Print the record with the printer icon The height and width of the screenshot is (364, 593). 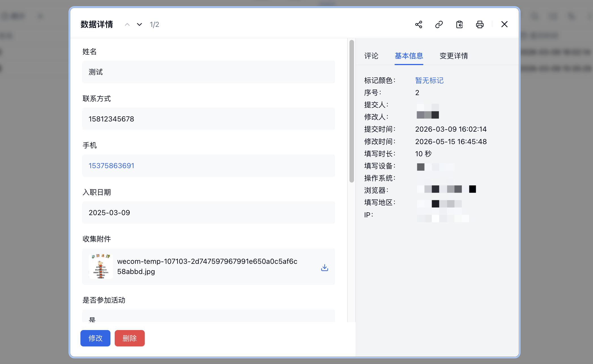[x=480, y=25]
